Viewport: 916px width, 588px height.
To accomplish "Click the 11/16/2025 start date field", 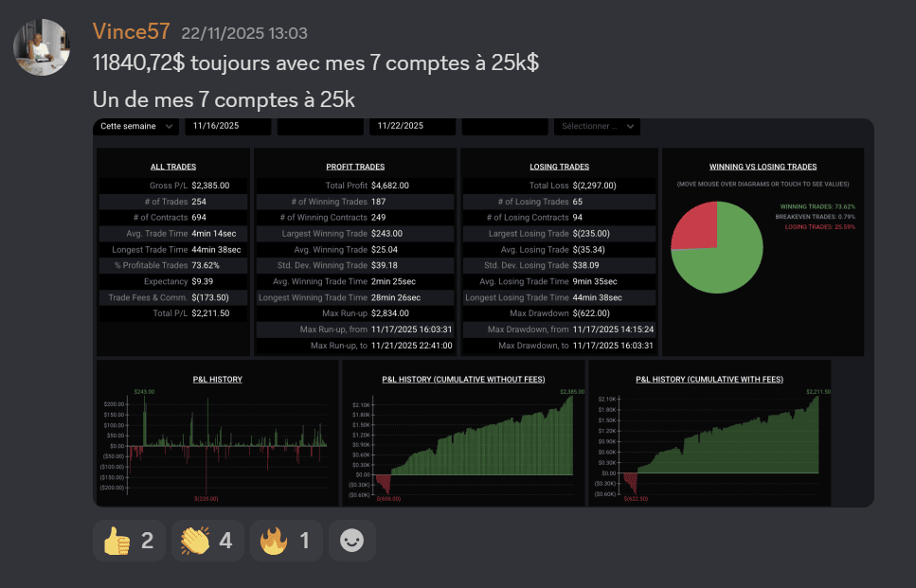I will click(227, 126).
